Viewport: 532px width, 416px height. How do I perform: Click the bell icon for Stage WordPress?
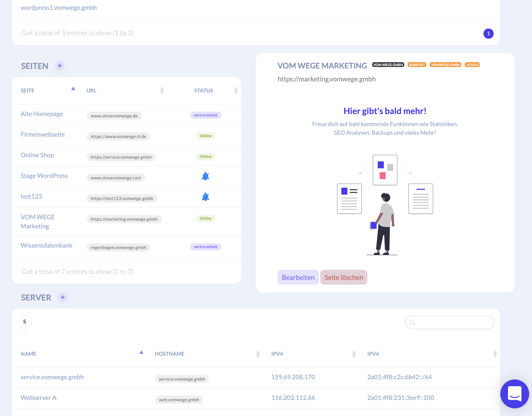pos(205,176)
